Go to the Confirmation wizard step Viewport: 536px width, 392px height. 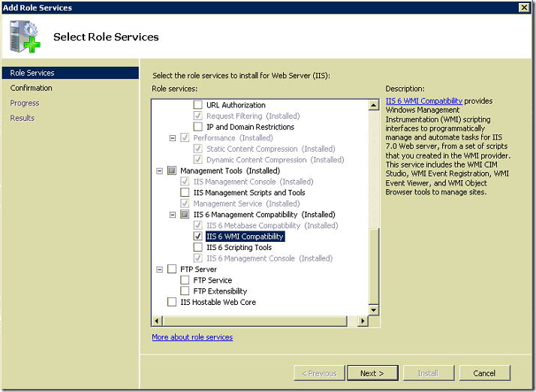coord(31,88)
